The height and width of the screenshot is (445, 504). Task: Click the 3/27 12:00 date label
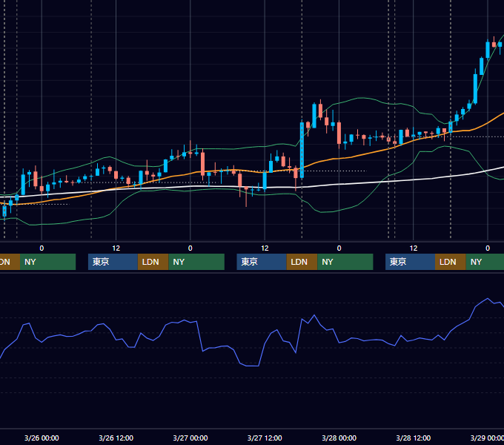265,438
